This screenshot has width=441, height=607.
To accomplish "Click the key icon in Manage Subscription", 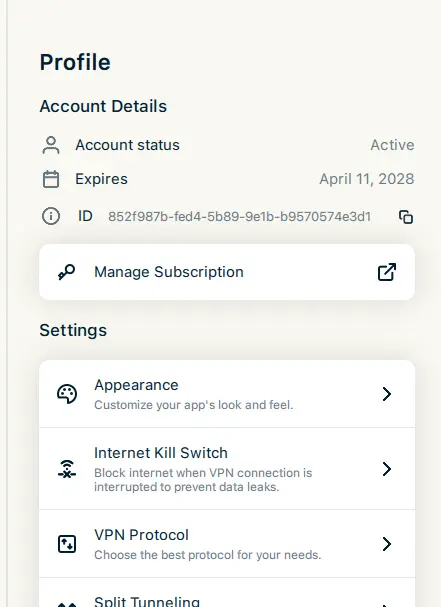I will (x=67, y=272).
